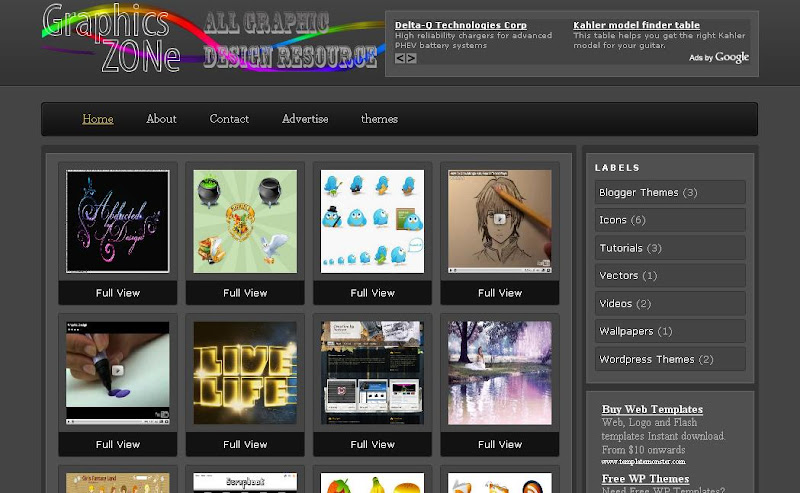Open the fruit icons thumbnail
Screen dimensions: 800x493
click(372, 483)
